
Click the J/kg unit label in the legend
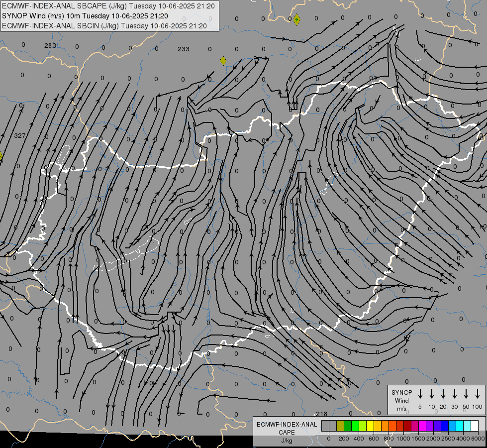287,441
